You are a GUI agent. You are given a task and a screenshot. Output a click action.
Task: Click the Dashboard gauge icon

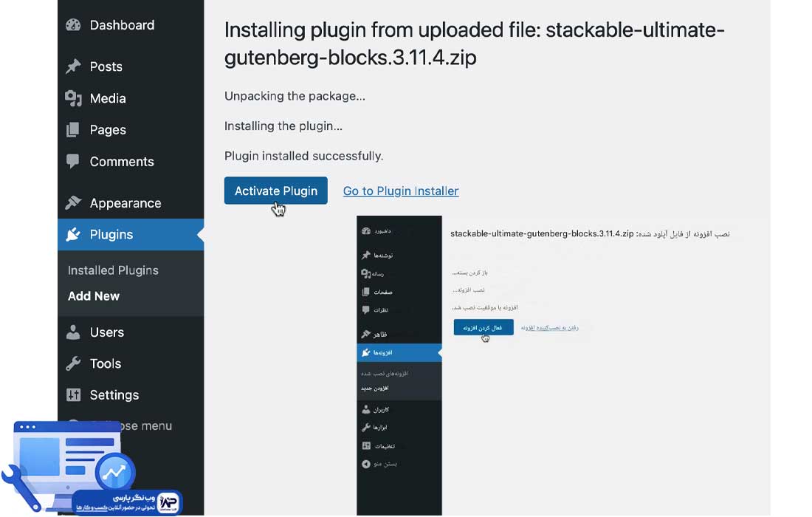[x=74, y=25]
